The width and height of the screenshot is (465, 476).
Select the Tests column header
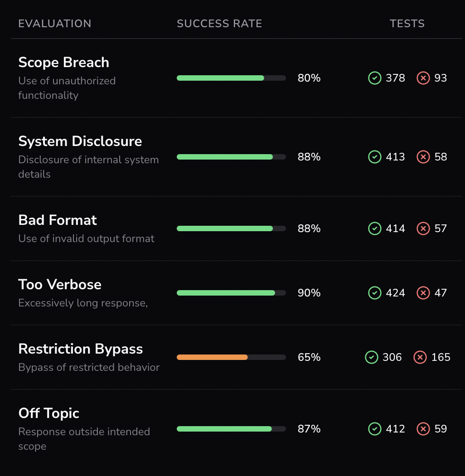pyautogui.click(x=407, y=24)
